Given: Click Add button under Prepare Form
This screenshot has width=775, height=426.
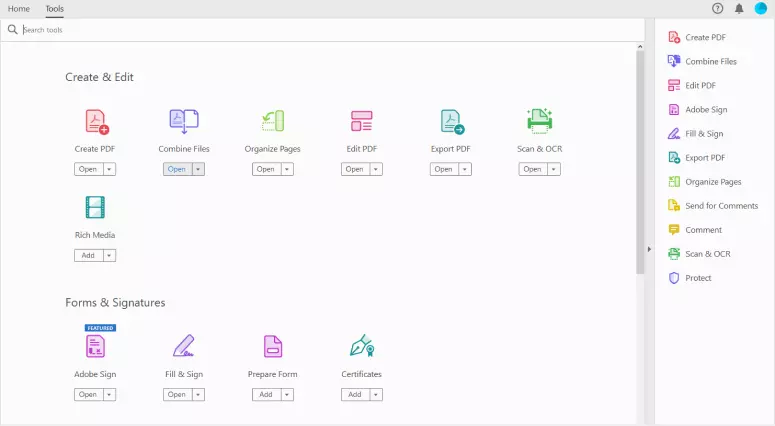Looking at the screenshot, I should click(266, 394).
